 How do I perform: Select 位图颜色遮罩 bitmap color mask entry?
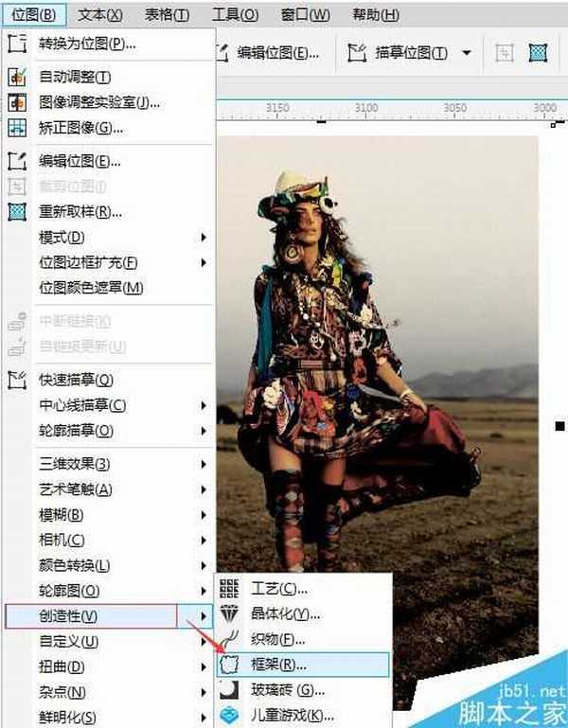pyautogui.click(x=91, y=288)
